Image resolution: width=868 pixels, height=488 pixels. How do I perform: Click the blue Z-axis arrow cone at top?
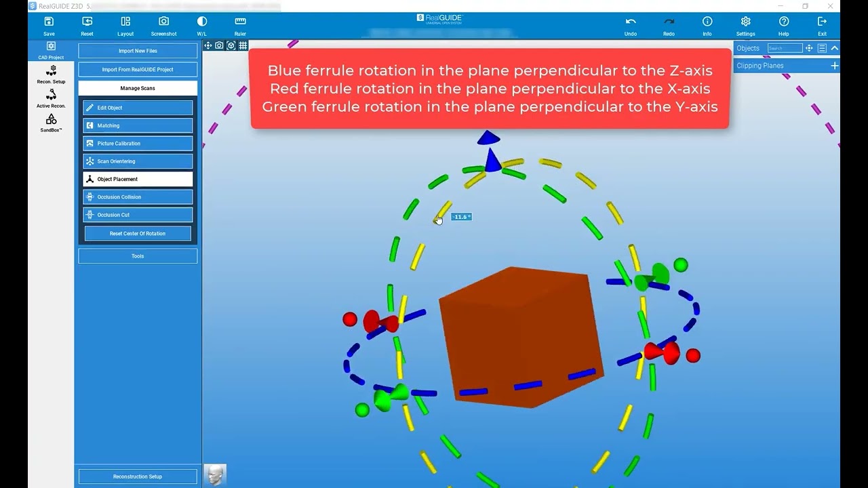coord(489,139)
